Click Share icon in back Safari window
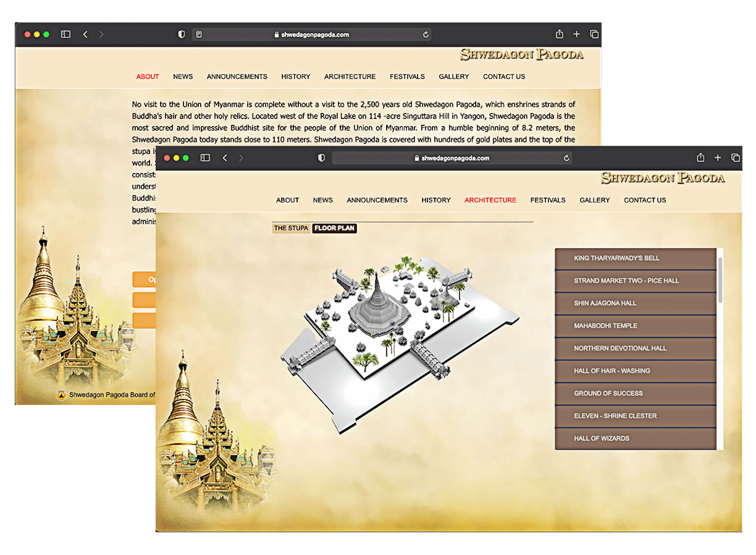 click(x=559, y=34)
